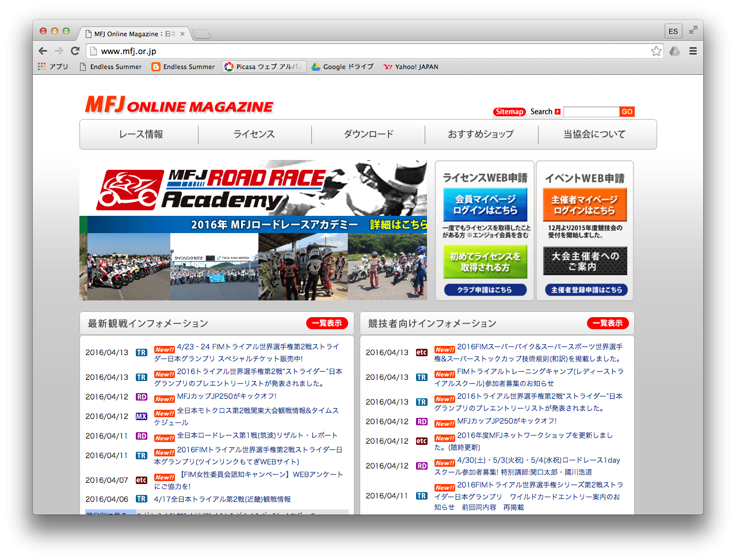This screenshot has width=736, height=560.
Task: Open the おすすめショップ menu
Action: pos(481,134)
